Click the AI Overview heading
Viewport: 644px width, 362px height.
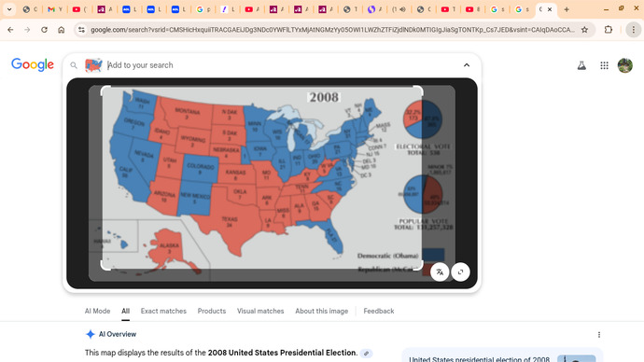click(x=118, y=334)
